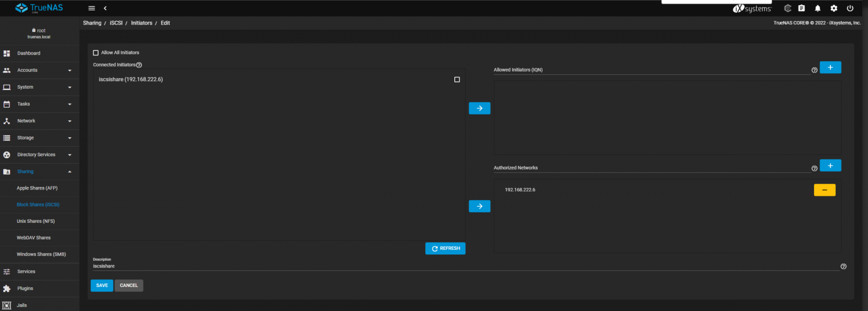This screenshot has width=868, height=311.
Task: Show help for Allowed Initiators (IQN)
Action: 814,70
